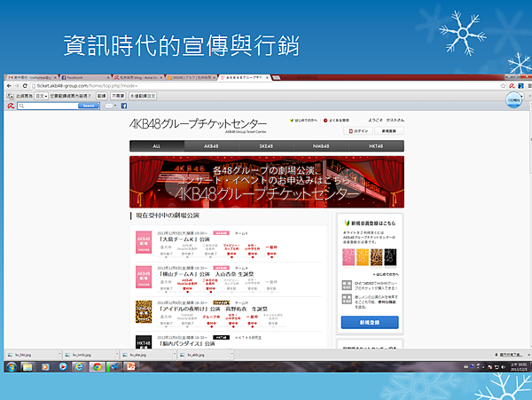This screenshot has width=532, height=400.
Task: Open PowerPoint from the taskbar
Action: pos(130,367)
